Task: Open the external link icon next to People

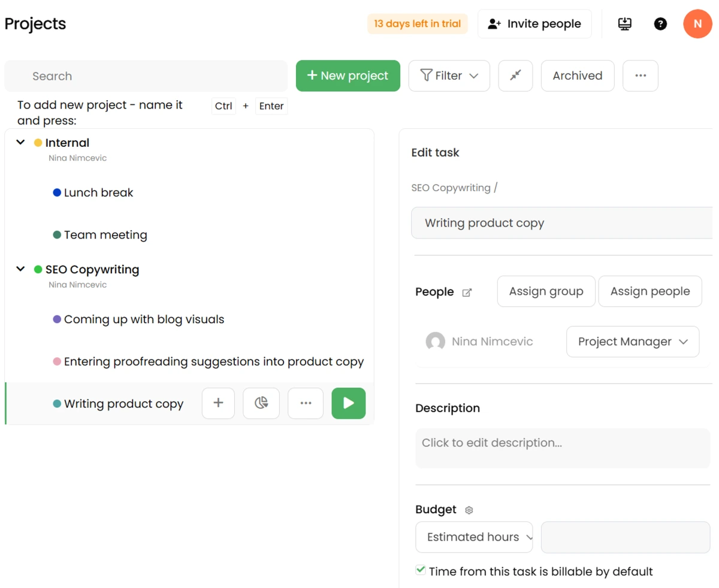Action: 467,293
